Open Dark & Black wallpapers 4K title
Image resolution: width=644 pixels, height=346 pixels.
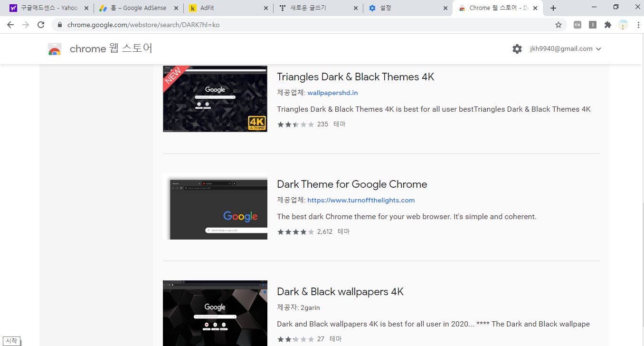[340, 292]
